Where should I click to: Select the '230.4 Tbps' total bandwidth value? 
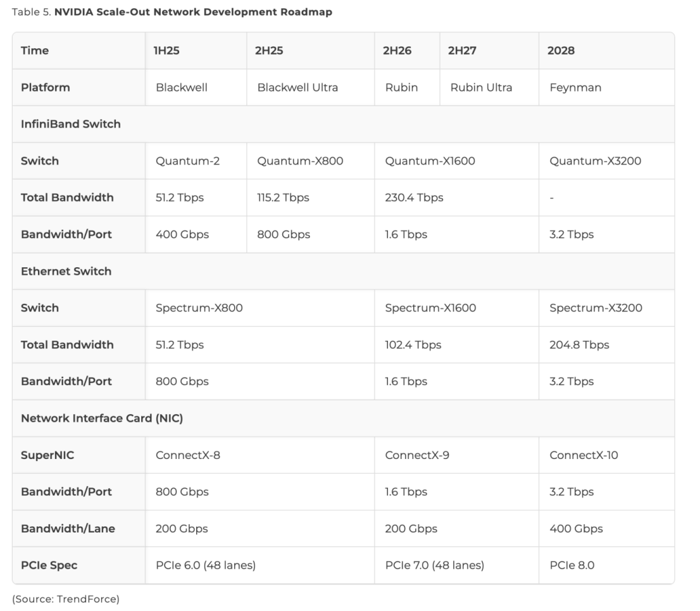(x=414, y=198)
